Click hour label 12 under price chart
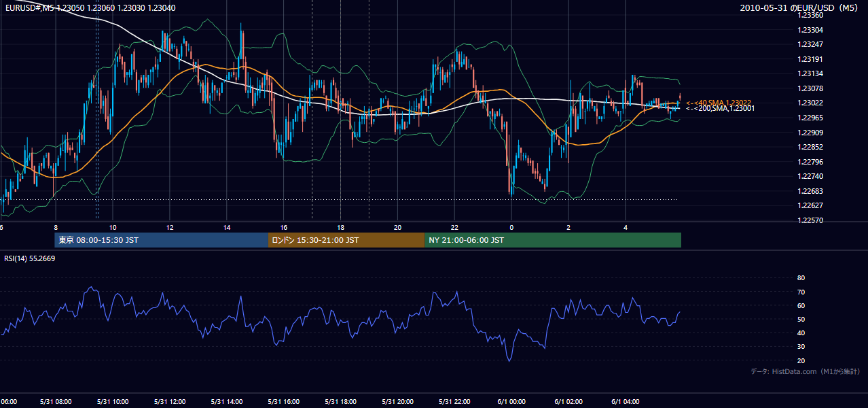Viewport: 868px width, 408px height. (x=170, y=227)
